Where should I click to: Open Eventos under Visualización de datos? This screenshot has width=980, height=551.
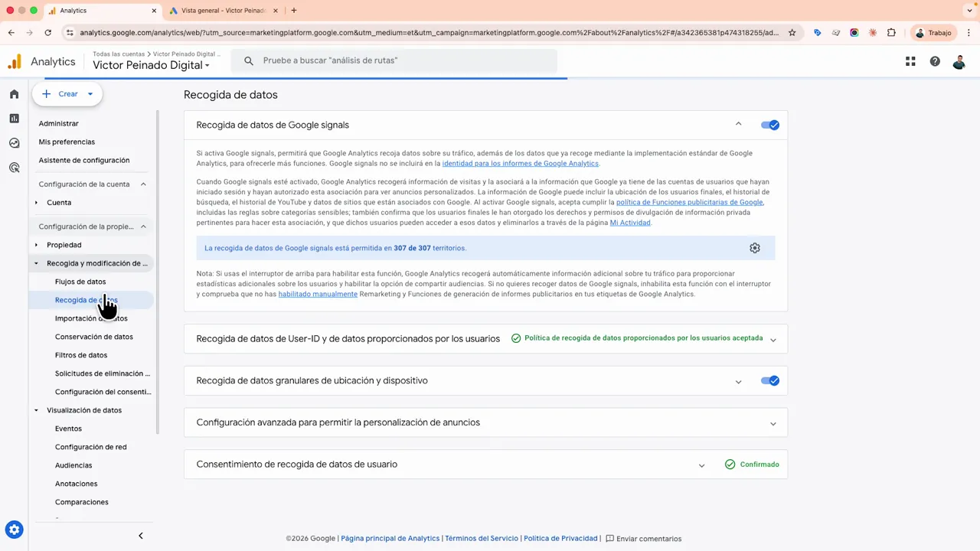coord(68,429)
